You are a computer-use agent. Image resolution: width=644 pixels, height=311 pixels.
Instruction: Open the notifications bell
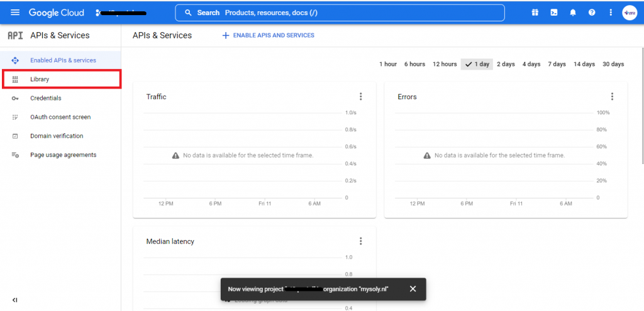573,13
